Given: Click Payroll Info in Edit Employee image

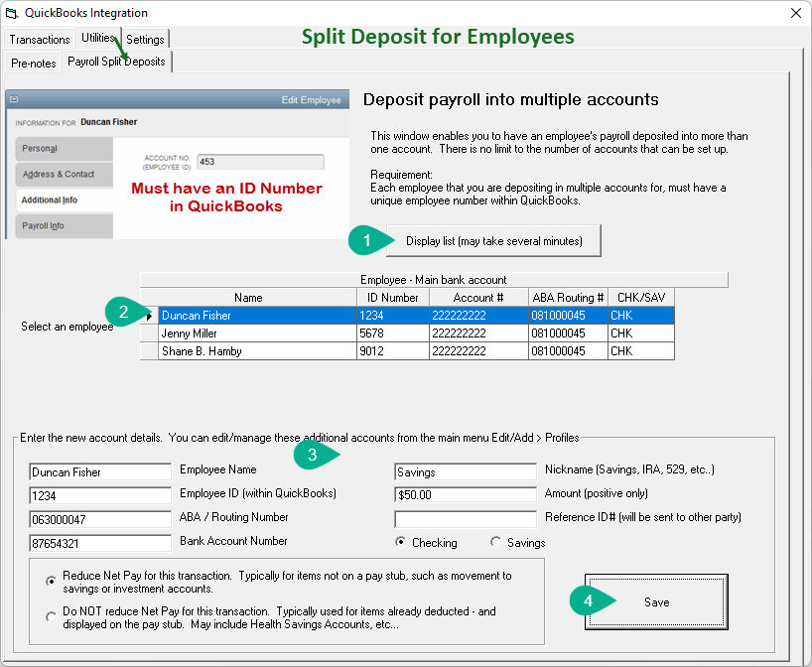Looking at the screenshot, I should pos(65,226).
